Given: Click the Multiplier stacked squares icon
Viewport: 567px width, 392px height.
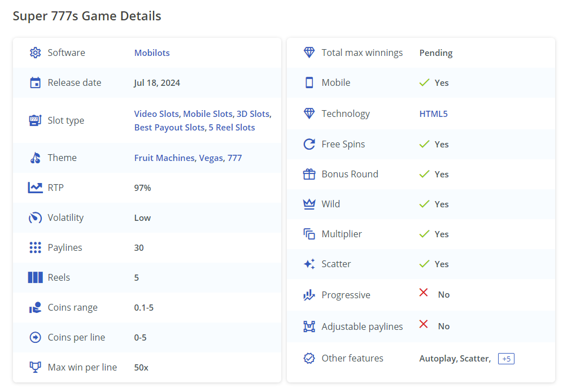Looking at the screenshot, I should pyautogui.click(x=309, y=234).
